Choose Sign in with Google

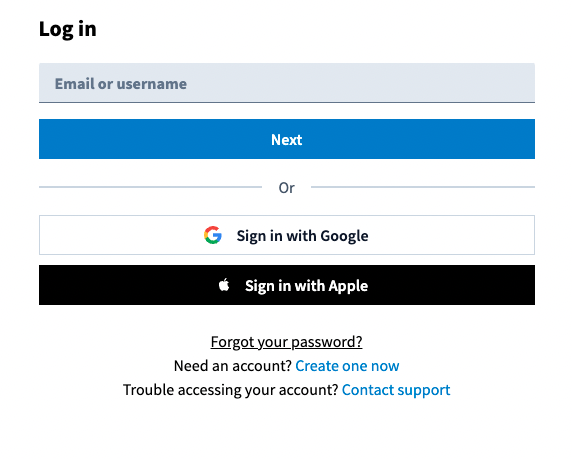[x=287, y=235]
